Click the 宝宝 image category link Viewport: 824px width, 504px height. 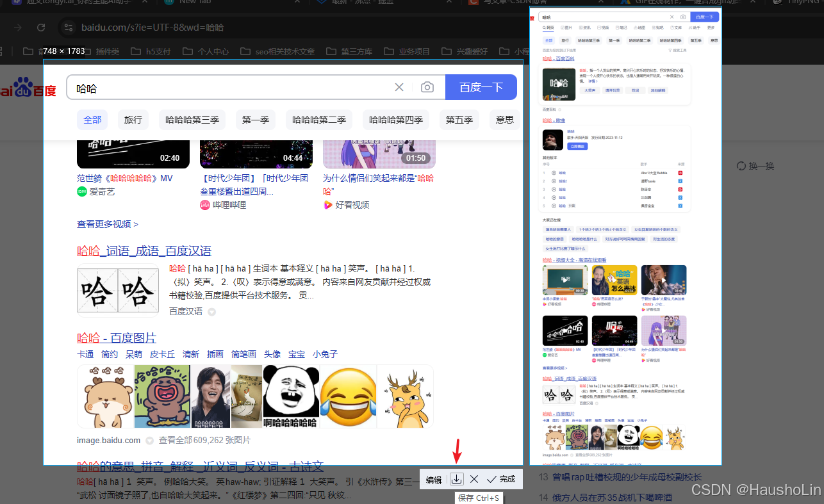click(297, 354)
